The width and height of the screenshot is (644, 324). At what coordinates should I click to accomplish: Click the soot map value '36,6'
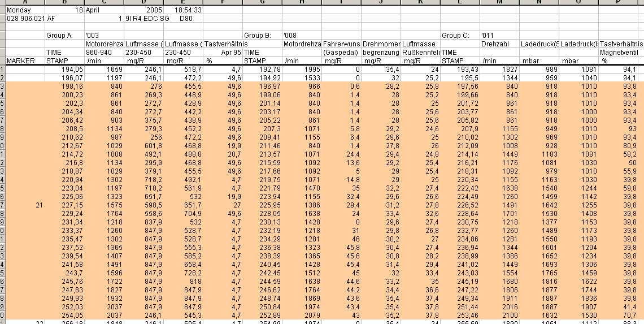[x=420, y=290]
